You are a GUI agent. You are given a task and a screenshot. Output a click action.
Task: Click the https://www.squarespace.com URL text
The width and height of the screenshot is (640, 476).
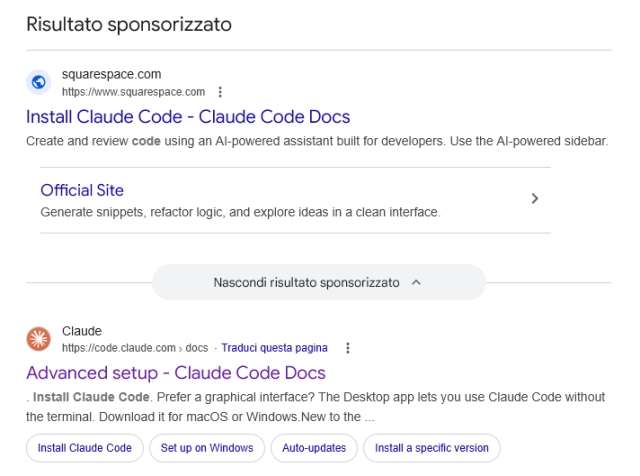click(x=133, y=92)
